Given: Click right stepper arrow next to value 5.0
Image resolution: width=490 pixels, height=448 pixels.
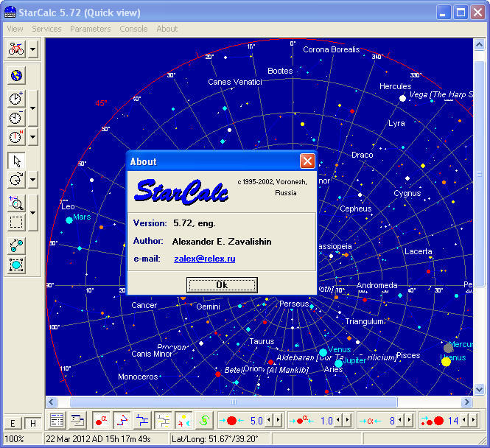Looking at the screenshot, I should click(x=277, y=421).
